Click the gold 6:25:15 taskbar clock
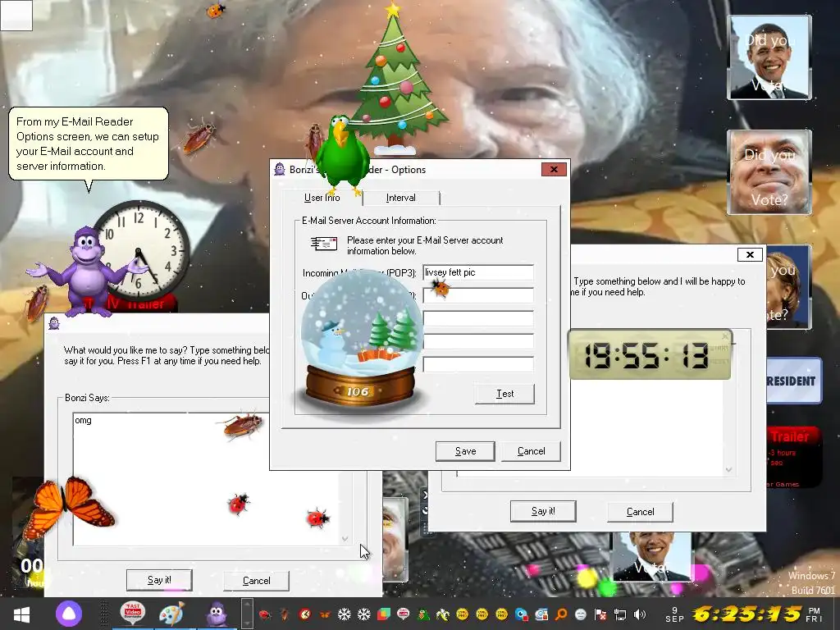 746,614
